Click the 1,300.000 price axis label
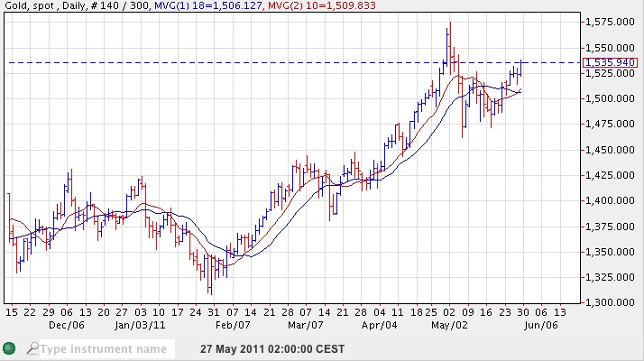 pos(610,302)
